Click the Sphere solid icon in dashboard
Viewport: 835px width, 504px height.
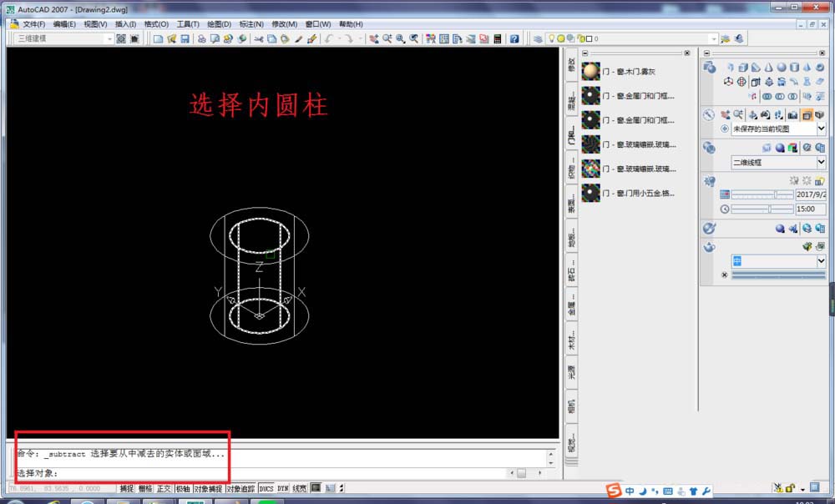(782, 67)
